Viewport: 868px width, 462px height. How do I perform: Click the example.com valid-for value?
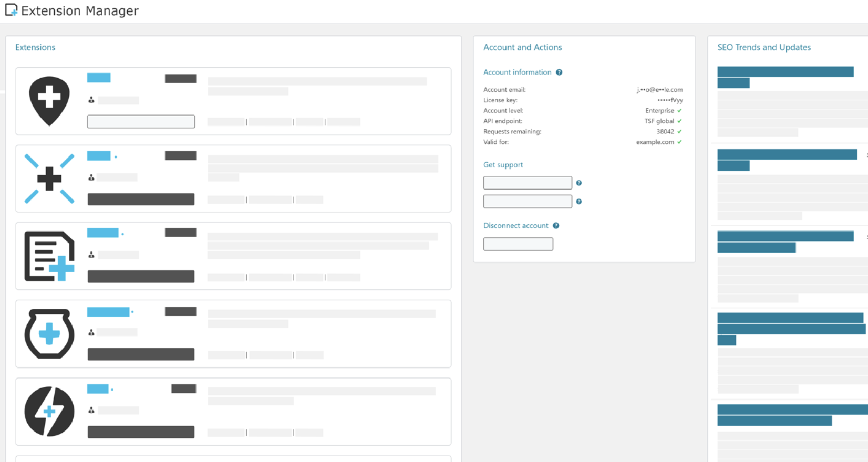[x=655, y=142]
